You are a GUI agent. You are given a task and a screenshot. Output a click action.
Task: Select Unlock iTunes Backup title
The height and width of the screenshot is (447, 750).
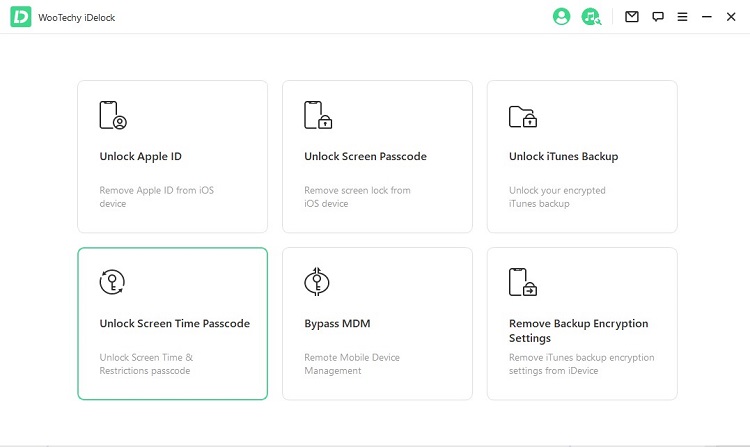563,156
